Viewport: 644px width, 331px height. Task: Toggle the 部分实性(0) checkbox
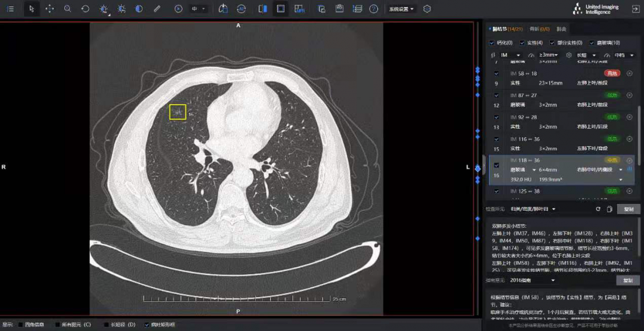(552, 43)
